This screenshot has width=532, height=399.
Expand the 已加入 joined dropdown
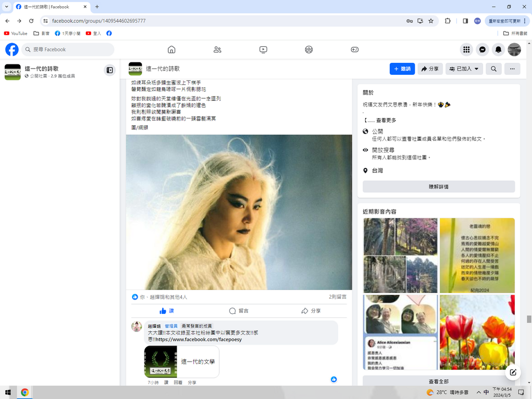click(464, 69)
